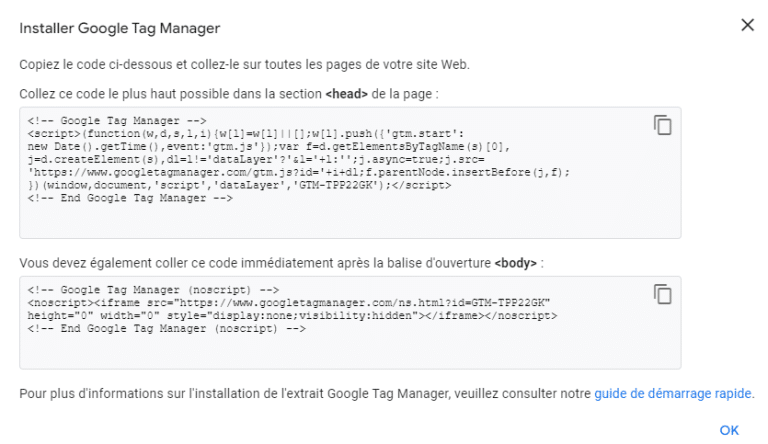Click the 'j=d.createElement(s)' code line
The height and width of the screenshot is (444, 768).
click(256, 159)
